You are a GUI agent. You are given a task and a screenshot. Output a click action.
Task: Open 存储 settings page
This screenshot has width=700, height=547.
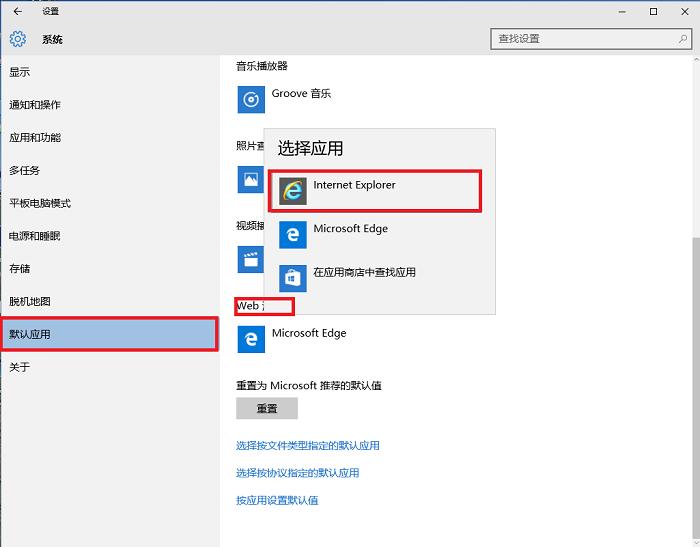109,268
